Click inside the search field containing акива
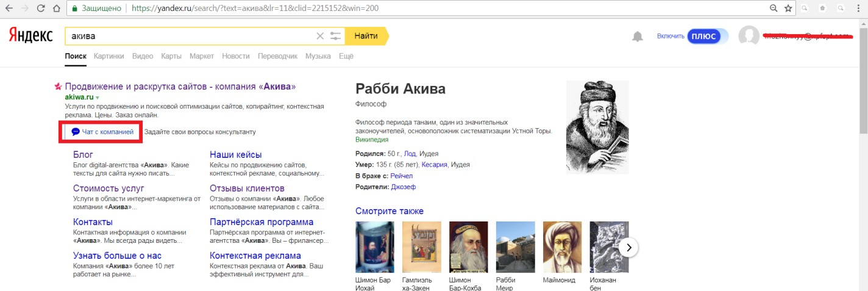The image size is (868, 291). coord(189,36)
